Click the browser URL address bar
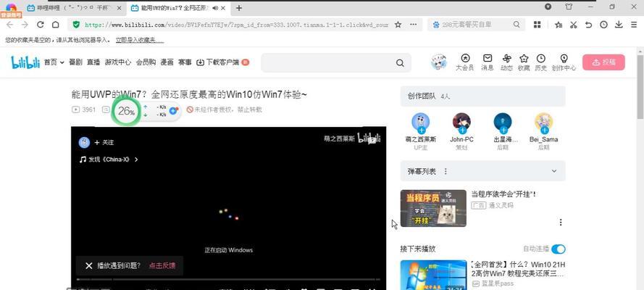 [x=236, y=25]
